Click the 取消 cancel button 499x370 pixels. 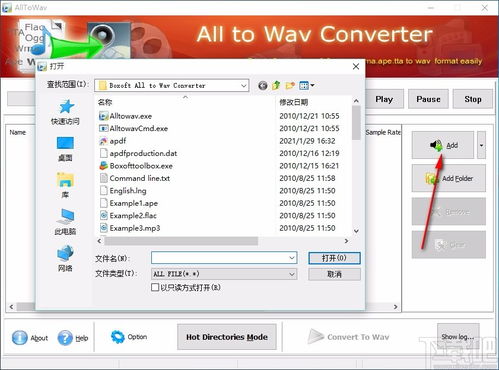pyautogui.click(x=334, y=274)
